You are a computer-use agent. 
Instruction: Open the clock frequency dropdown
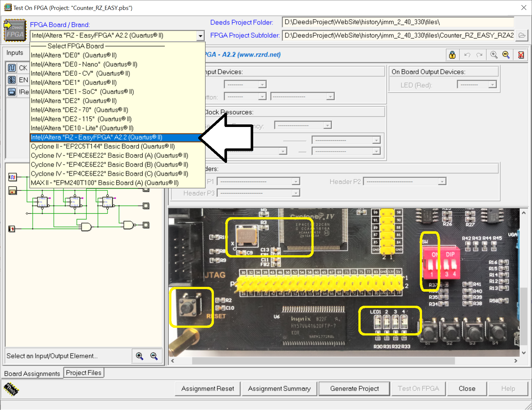327,125
